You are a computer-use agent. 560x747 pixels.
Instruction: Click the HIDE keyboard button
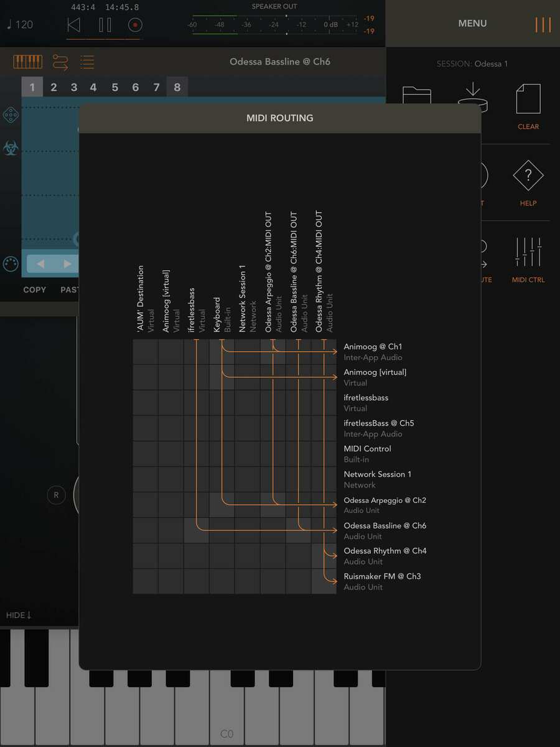pos(19,615)
